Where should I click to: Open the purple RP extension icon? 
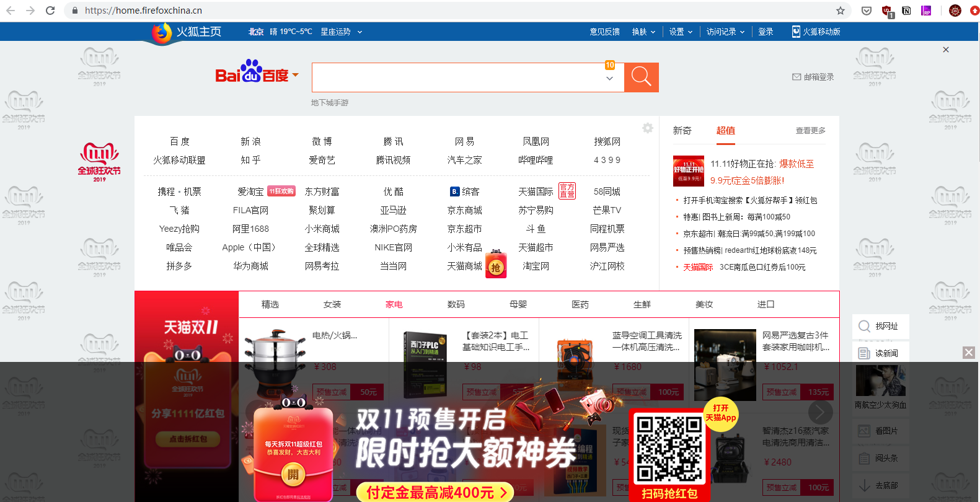pos(926,11)
